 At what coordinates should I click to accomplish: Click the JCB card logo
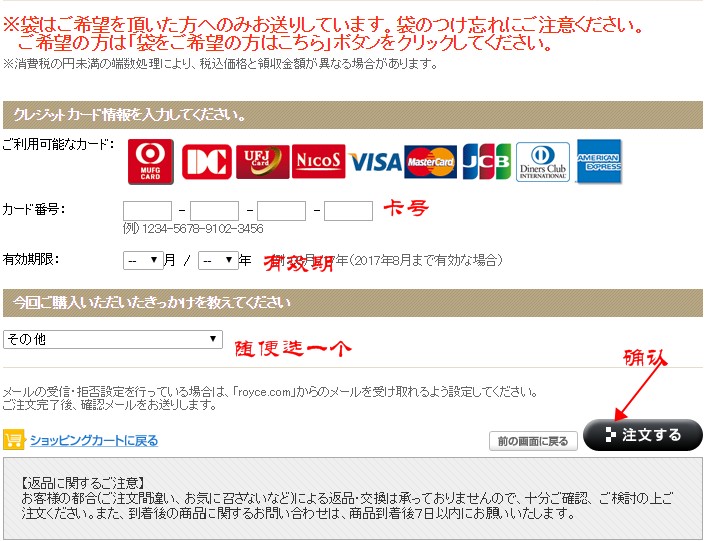click(x=487, y=161)
